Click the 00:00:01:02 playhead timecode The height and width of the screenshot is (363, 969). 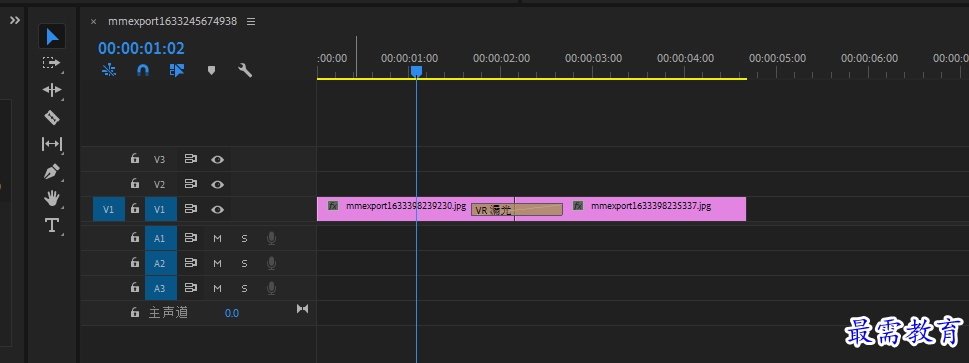point(142,48)
